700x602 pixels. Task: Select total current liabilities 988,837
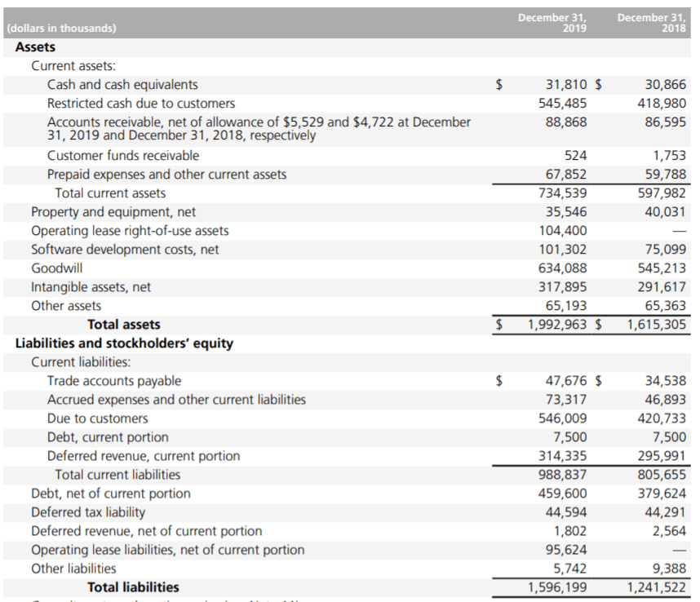[562, 475]
